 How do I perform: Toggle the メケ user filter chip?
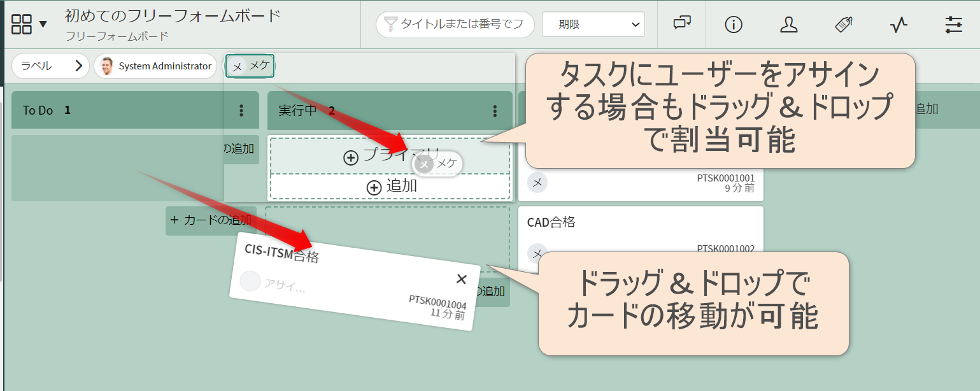point(250,66)
